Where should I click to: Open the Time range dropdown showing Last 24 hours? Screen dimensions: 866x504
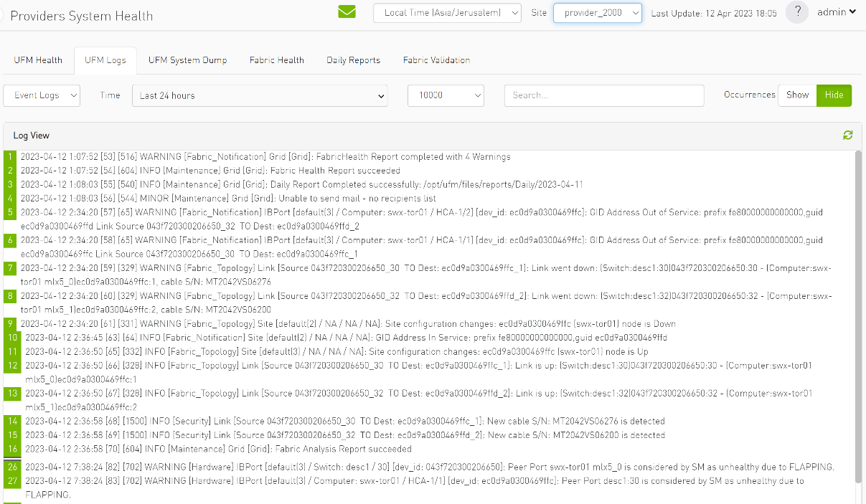pos(258,95)
